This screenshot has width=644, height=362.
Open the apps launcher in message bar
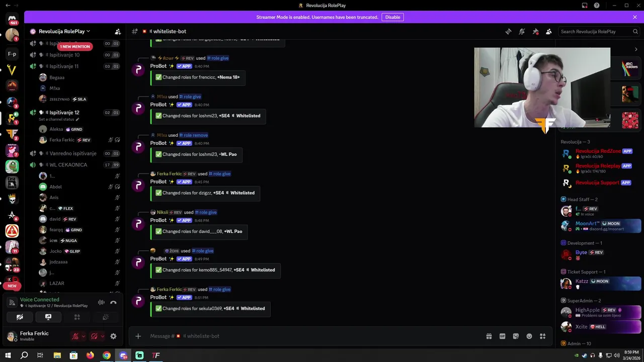[x=542, y=336]
